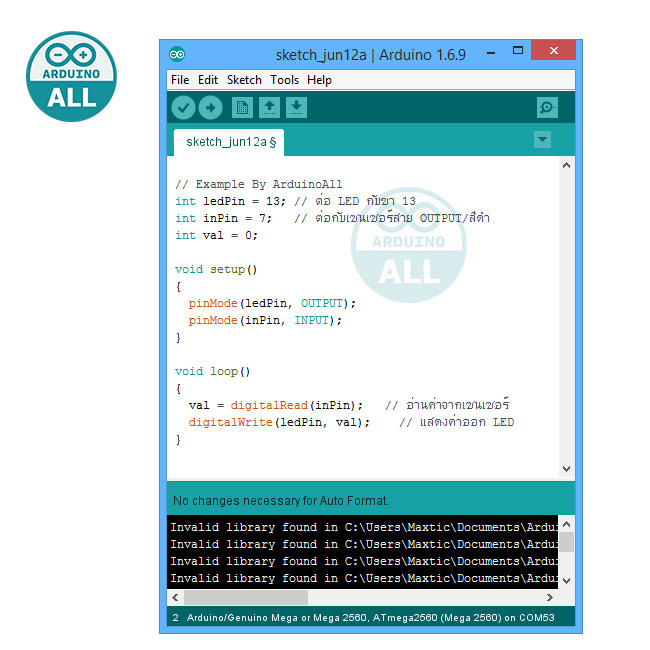The height and width of the screenshot is (650, 650).
Task: Click 'pinMode(inPin, INPUT);' line
Action: click(265, 320)
